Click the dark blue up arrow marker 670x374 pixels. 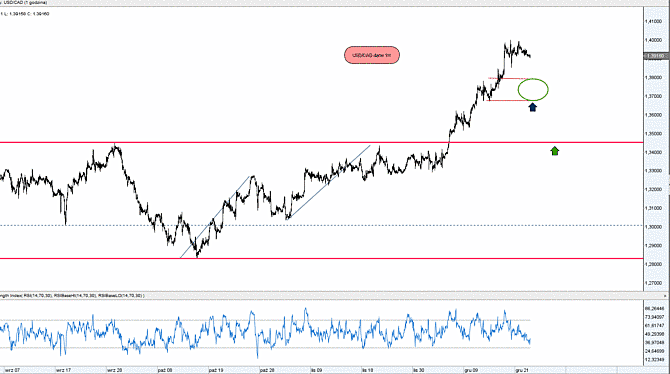click(x=532, y=107)
